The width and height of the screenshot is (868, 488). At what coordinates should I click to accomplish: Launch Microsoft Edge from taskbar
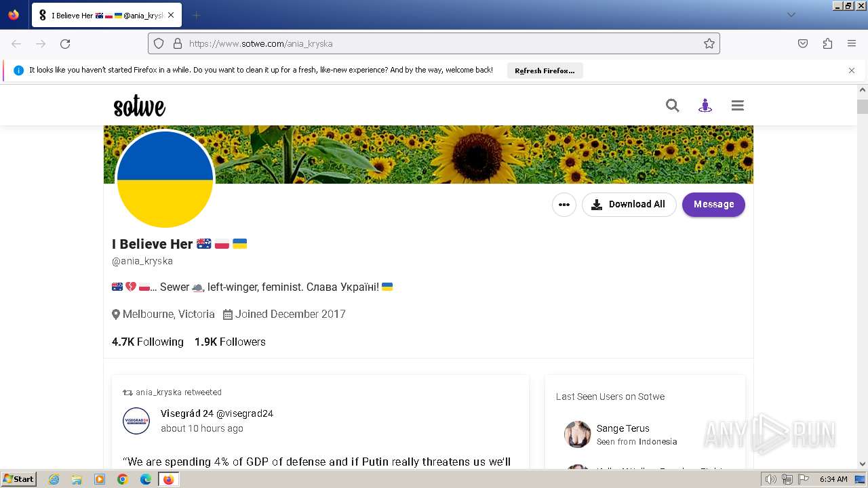pos(146,479)
